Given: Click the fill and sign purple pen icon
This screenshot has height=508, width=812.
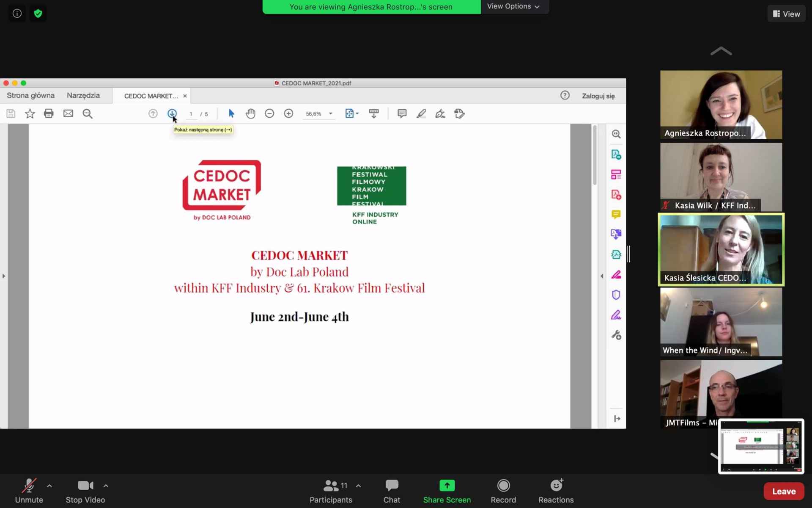Looking at the screenshot, I should coord(616,315).
